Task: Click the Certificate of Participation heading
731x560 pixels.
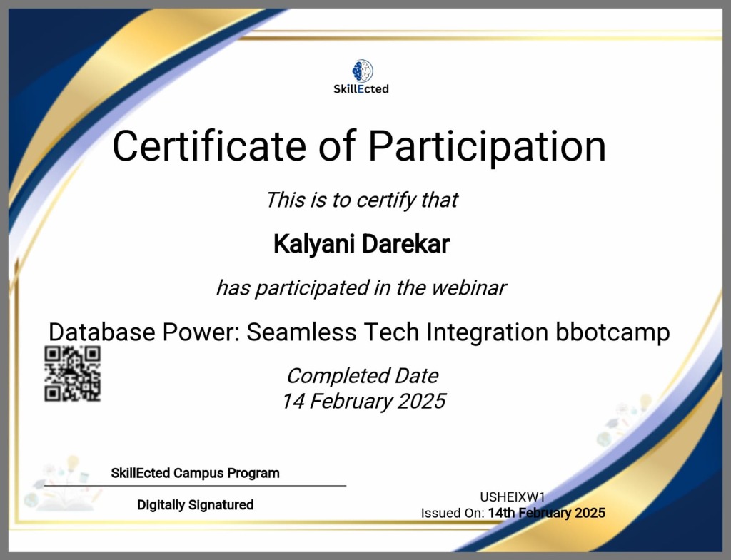Action: [x=361, y=146]
